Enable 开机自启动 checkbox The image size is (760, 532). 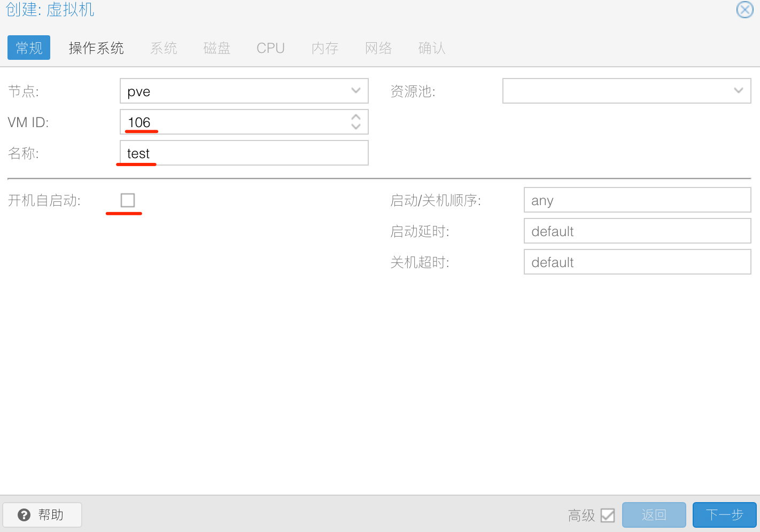click(x=128, y=200)
